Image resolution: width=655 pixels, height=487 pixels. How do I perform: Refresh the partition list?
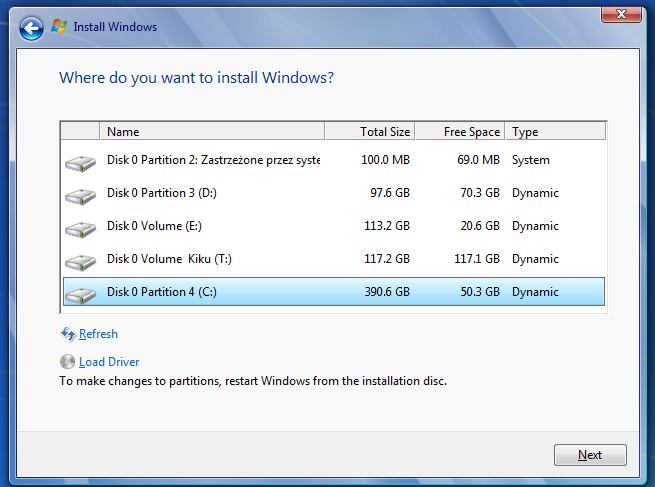pos(98,334)
